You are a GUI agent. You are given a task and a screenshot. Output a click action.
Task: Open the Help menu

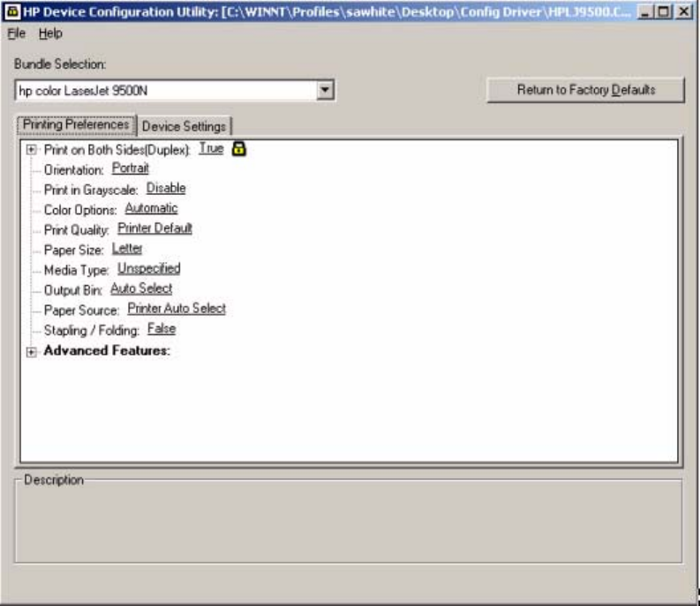[50, 34]
